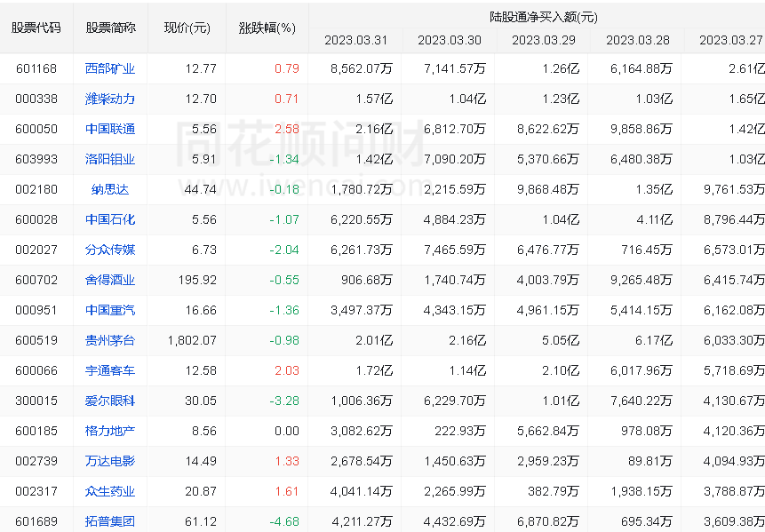Image resolution: width=765 pixels, height=532 pixels.
Task: Select stock code 600066
Action: (36, 370)
